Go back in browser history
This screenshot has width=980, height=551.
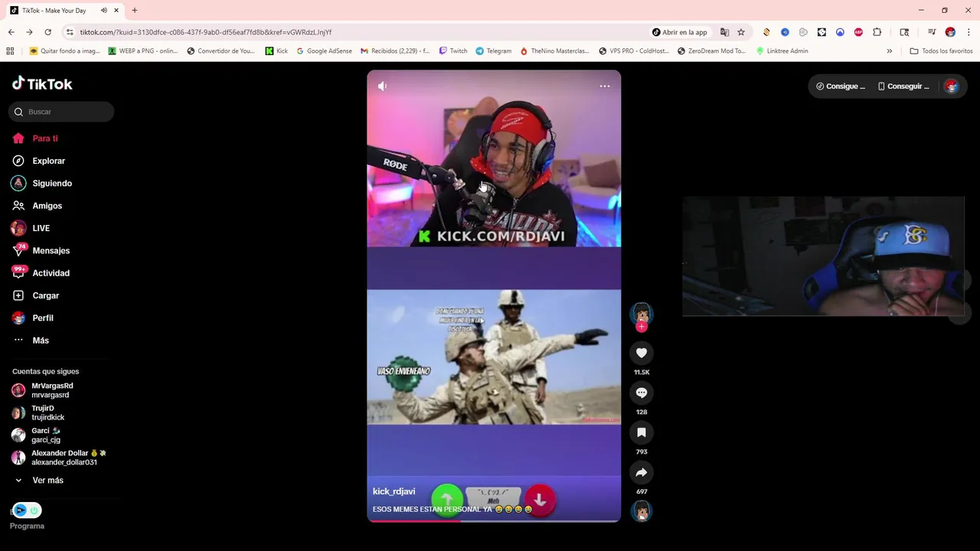pyautogui.click(x=11, y=32)
